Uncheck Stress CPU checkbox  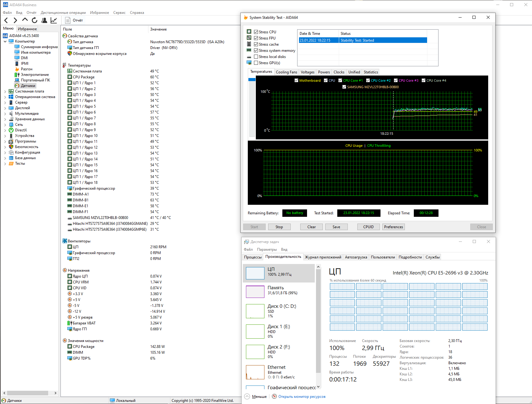(256, 32)
